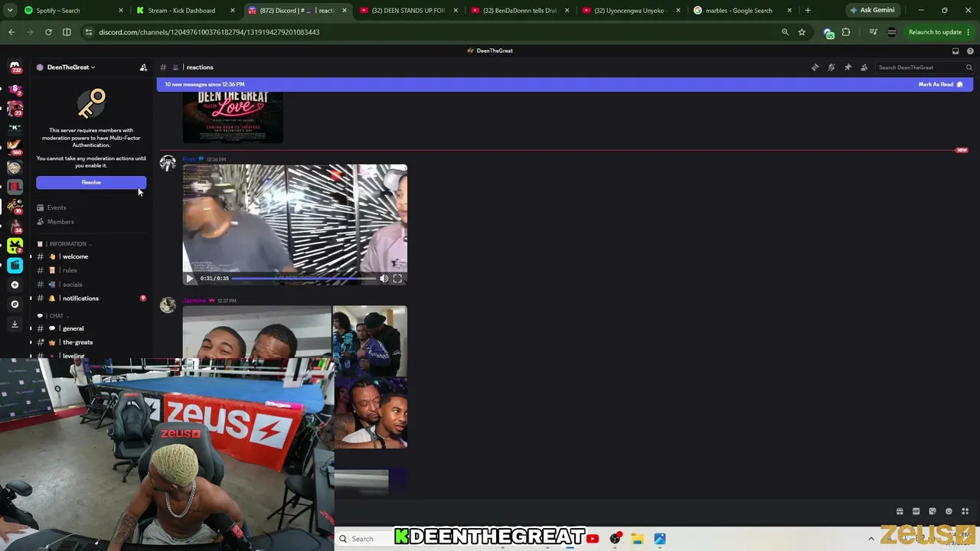Switch to the Uyoncengwa Unyoko tab
This screenshot has width=980, height=551.
630,11
